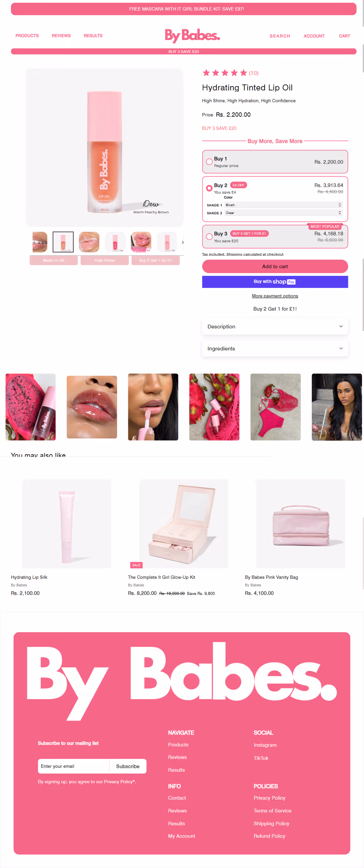Click the Shop Pay logo button
364x868 pixels.
(275, 282)
